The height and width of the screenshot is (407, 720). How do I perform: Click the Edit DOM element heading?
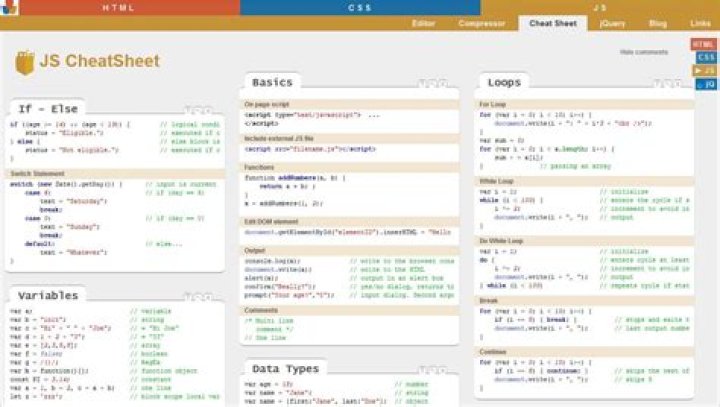(271, 221)
